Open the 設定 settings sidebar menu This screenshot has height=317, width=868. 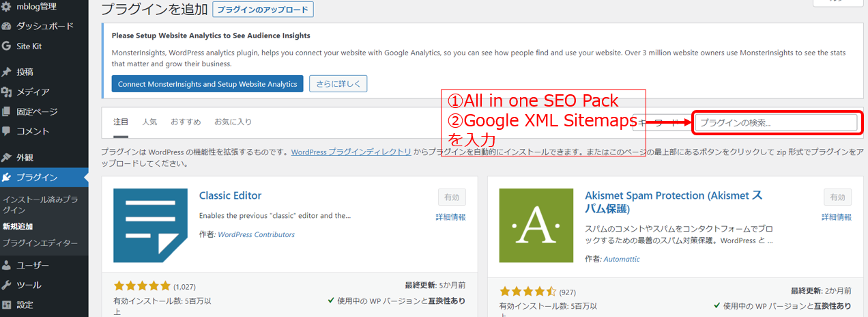(x=25, y=305)
